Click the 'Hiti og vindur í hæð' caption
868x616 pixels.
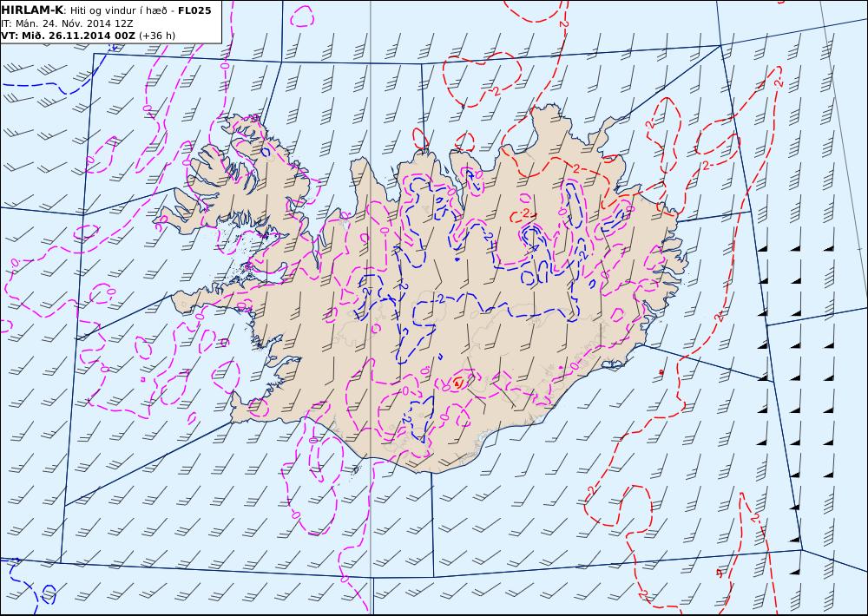tap(118, 10)
